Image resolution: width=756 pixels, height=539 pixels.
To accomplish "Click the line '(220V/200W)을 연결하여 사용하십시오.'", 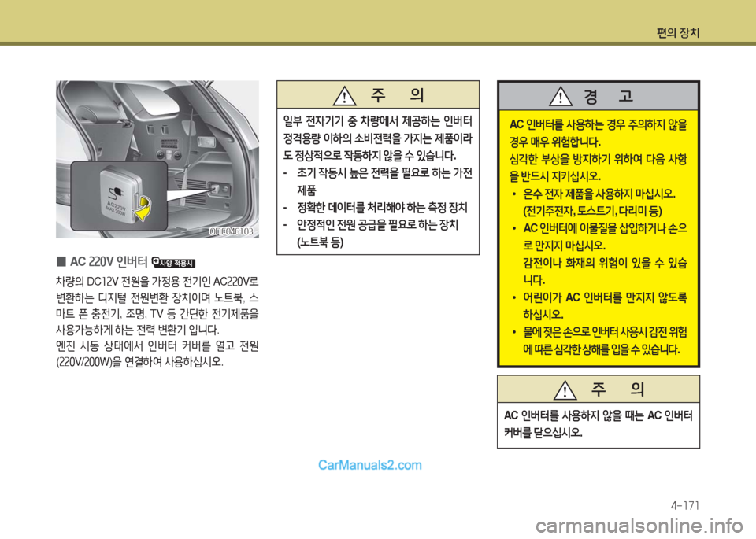I will 140,362.
